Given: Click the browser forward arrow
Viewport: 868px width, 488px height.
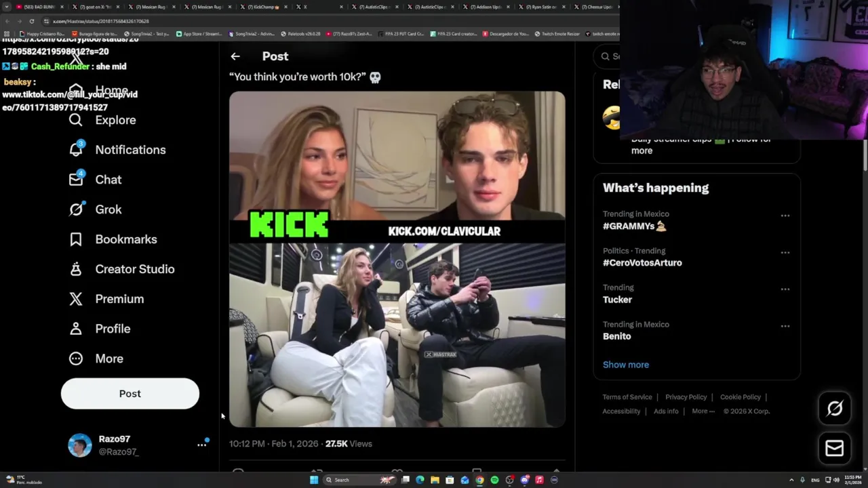Looking at the screenshot, I should tap(19, 21).
